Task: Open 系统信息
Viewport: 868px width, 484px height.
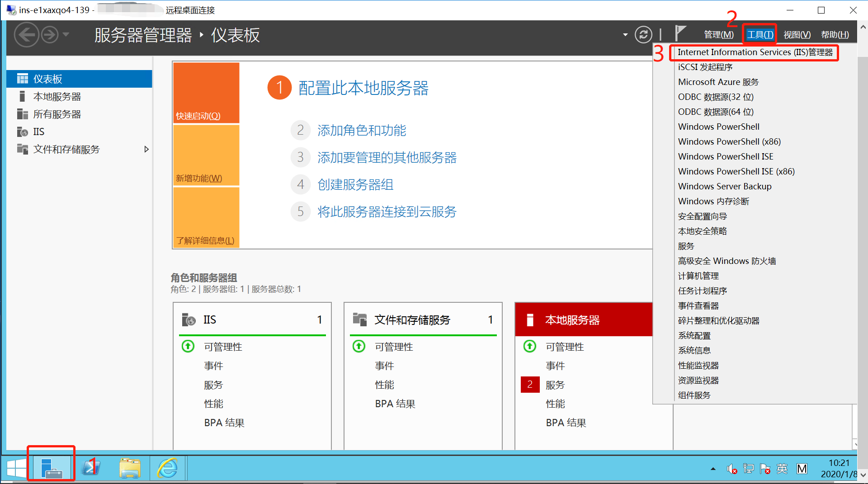Action: click(x=694, y=351)
